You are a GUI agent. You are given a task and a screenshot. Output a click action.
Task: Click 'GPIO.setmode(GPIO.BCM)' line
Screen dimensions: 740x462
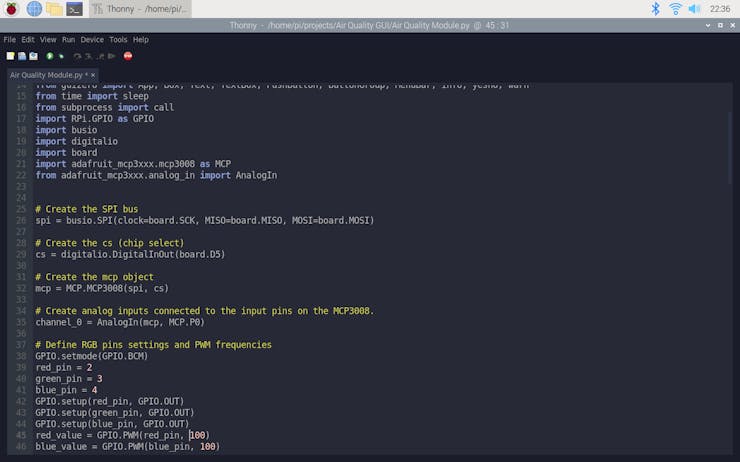92,356
